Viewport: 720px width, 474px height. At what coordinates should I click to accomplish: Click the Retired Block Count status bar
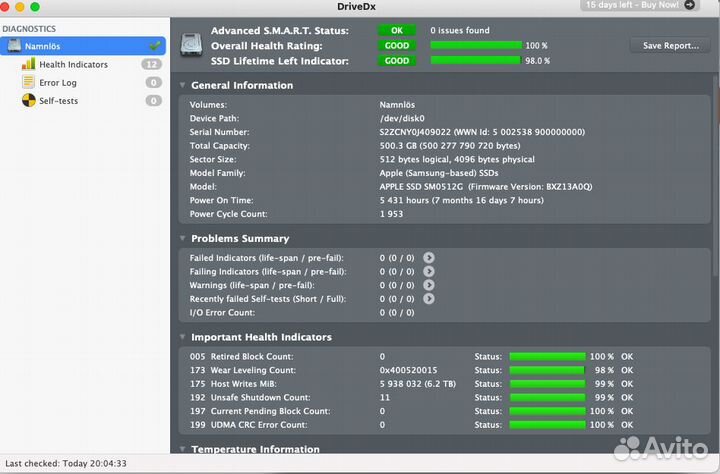coord(547,356)
